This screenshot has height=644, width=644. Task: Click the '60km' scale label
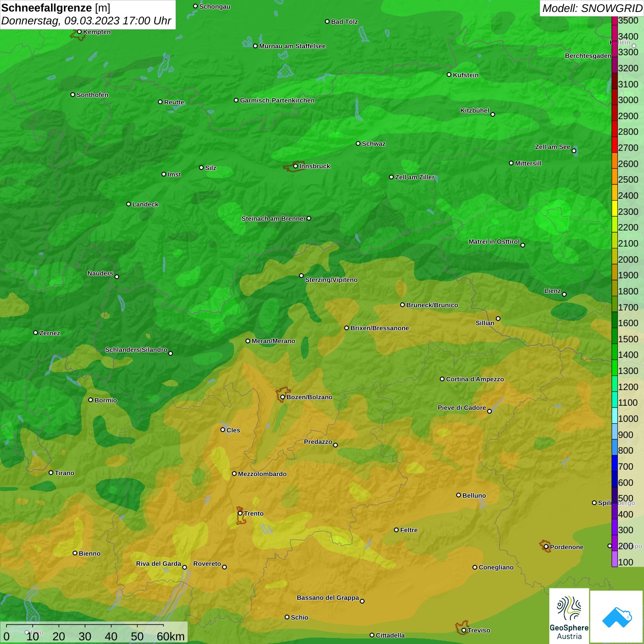point(171,636)
